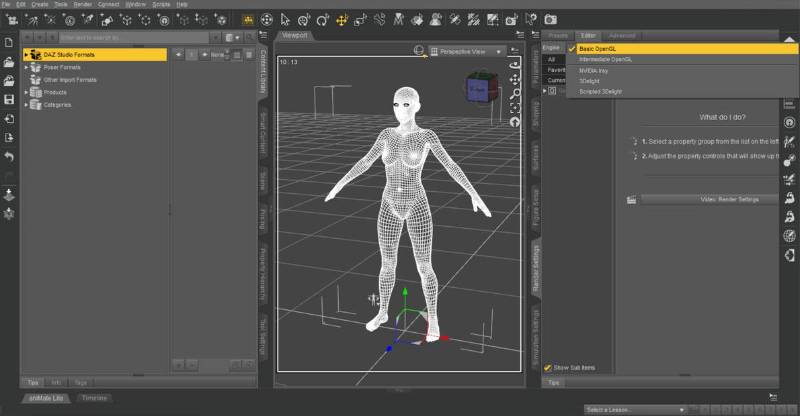Open the aniMate Lite tab
Image resolution: width=800 pixels, height=416 pixels.
click(x=46, y=398)
